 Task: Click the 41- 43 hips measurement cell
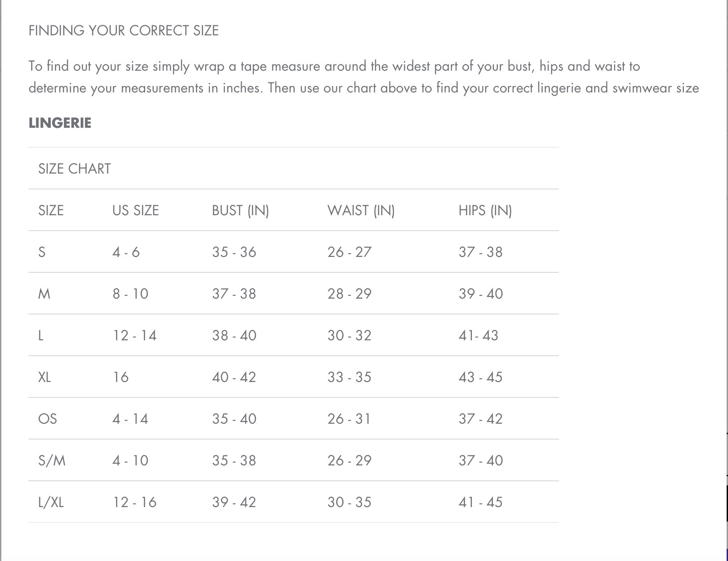(478, 335)
